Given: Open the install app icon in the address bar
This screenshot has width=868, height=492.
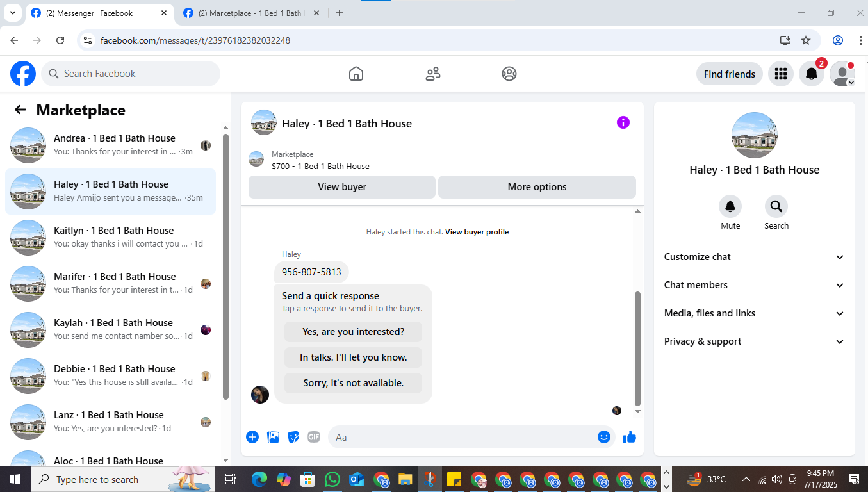Looking at the screenshot, I should pyautogui.click(x=785, y=40).
